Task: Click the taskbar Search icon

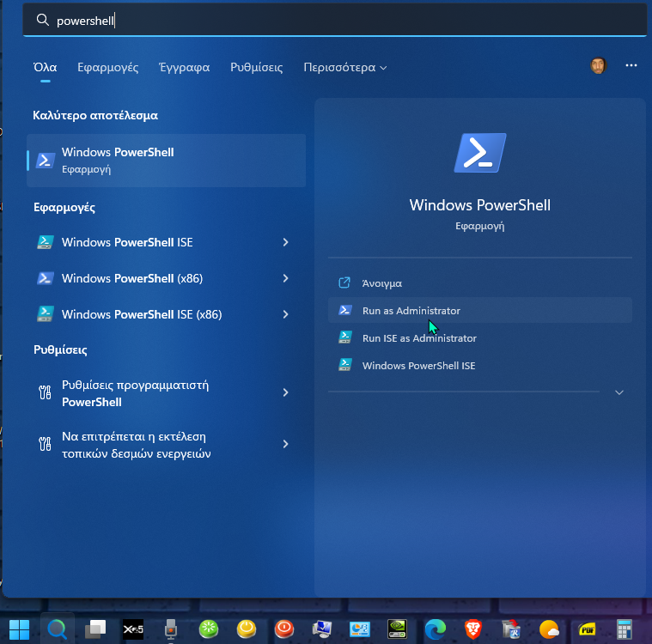Action: point(57,629)
